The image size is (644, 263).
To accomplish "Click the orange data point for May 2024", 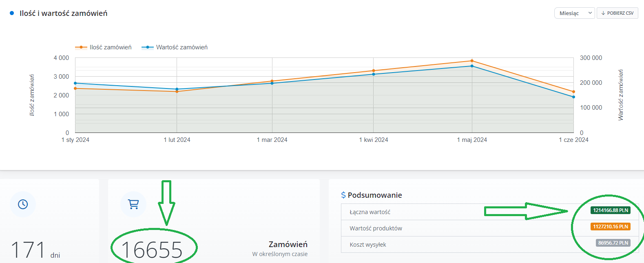I will click(472, 61).
